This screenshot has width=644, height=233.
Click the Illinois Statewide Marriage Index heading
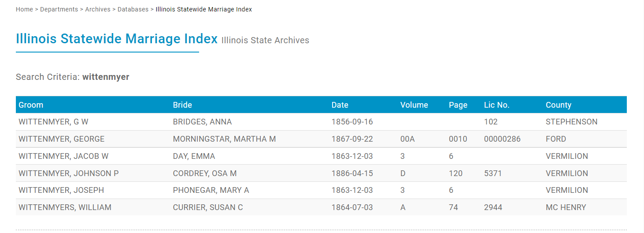[x=117, y=39]
